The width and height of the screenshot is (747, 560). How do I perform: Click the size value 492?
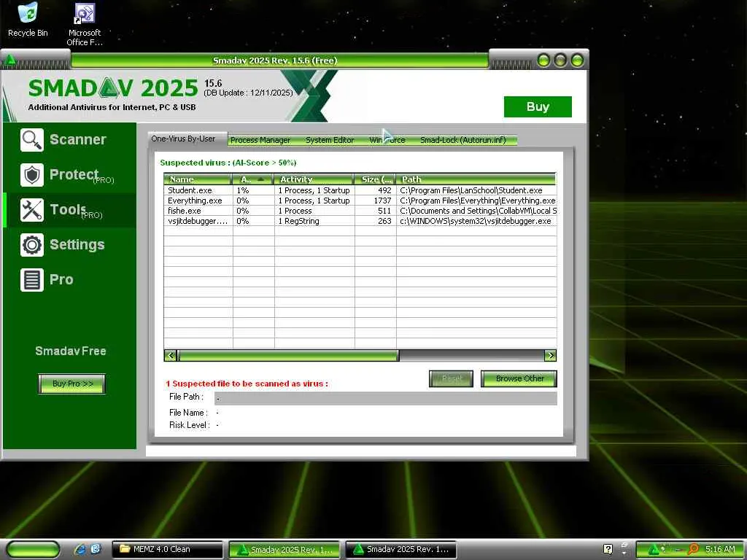coord(384,190)
